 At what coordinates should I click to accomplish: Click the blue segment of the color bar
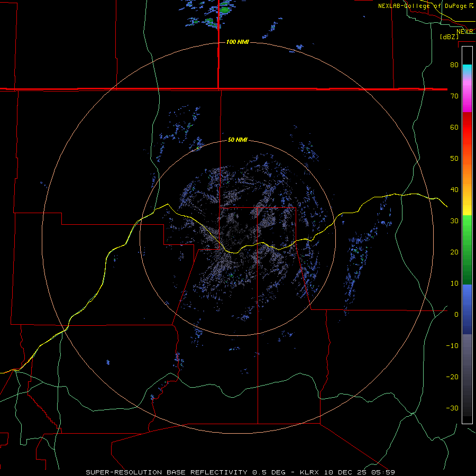pyautogui.click(x=467, y=309)
